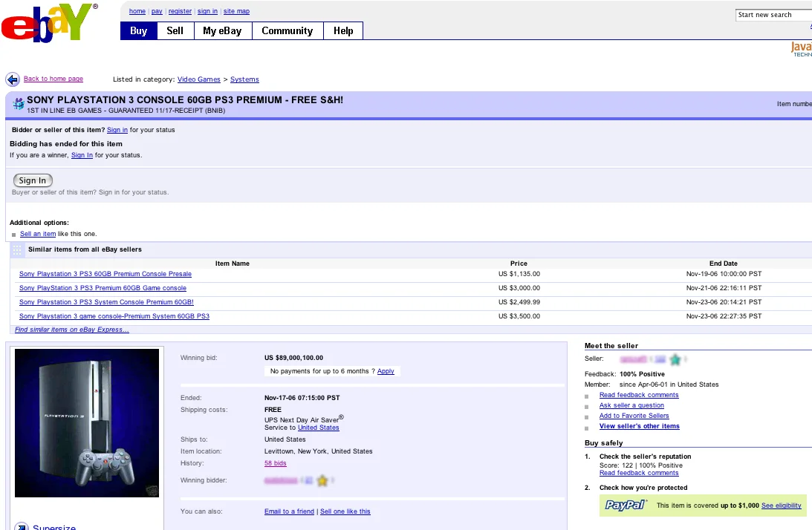
Task: Open the My eBay tab
Action: (x=223, y=31)
